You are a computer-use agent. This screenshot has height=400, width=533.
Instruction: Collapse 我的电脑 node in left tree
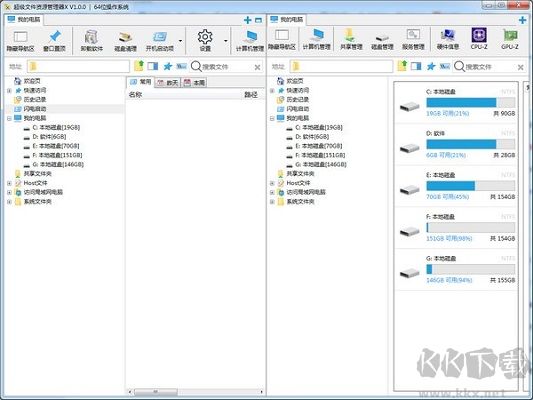pyautogui.click(x=9, y=118)
